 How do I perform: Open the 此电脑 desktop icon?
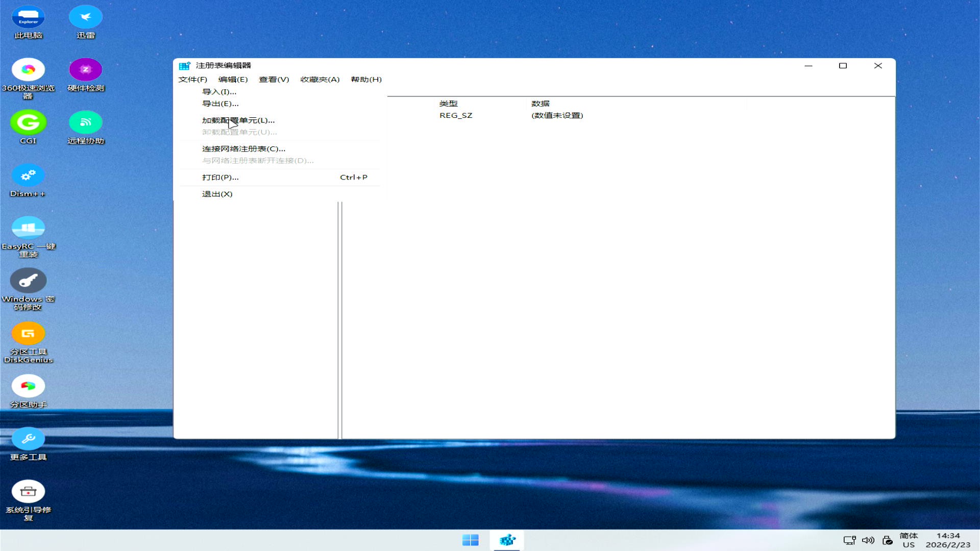(x=28, y=18)
